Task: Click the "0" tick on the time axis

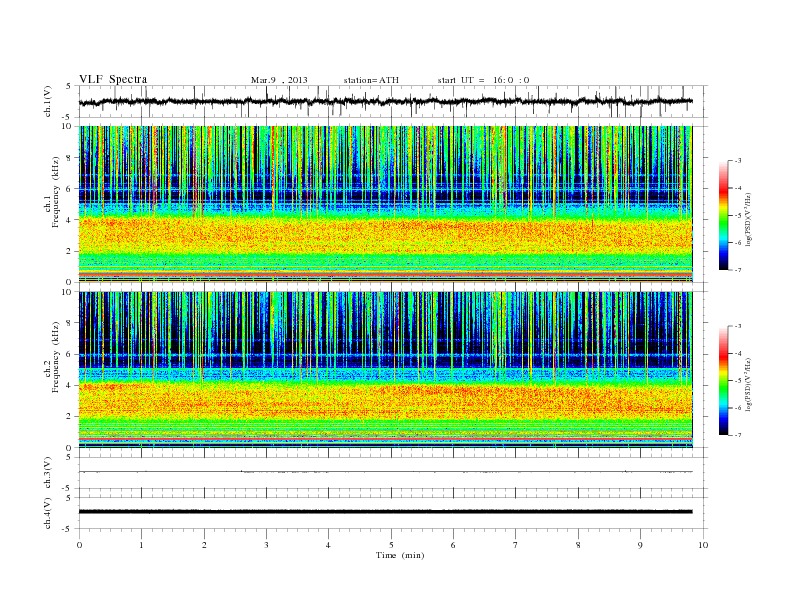Action: coord(79,545)
